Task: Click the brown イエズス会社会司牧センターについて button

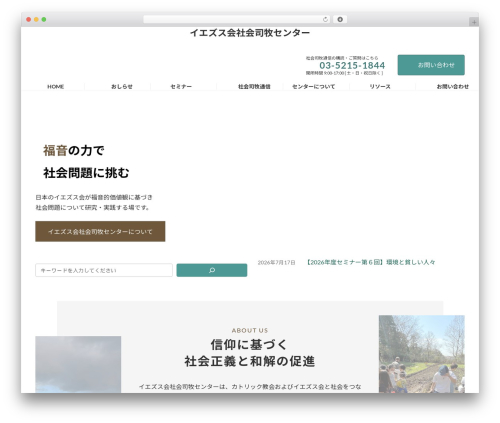Action: [x=100, y=231]
